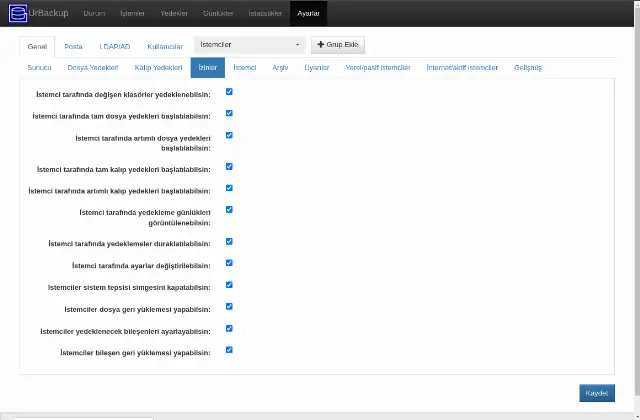Open the Dosya Yedekleri tab
The image size is (640, 420).
click(93, 68)
